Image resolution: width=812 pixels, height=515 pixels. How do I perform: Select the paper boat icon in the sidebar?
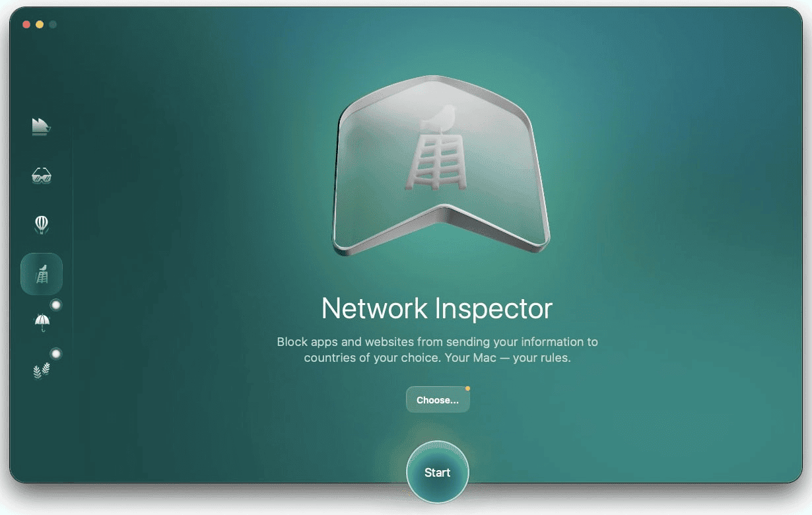click(x=41, y=127)
